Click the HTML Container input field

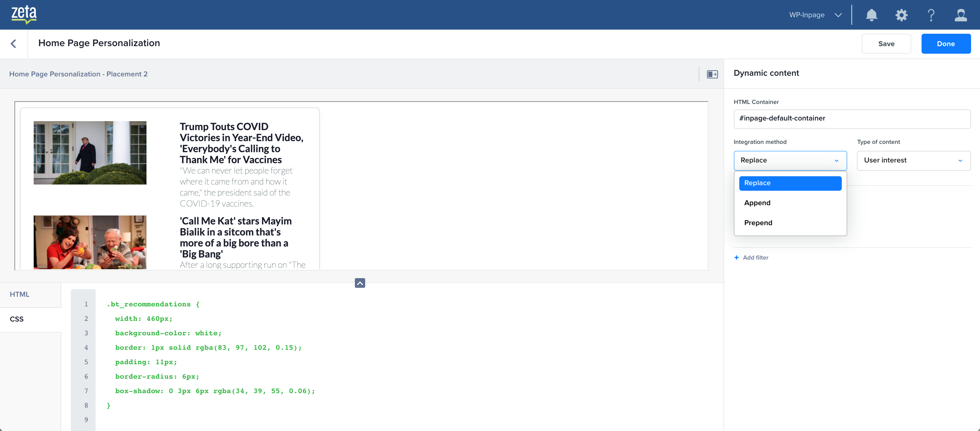[851, 118]
